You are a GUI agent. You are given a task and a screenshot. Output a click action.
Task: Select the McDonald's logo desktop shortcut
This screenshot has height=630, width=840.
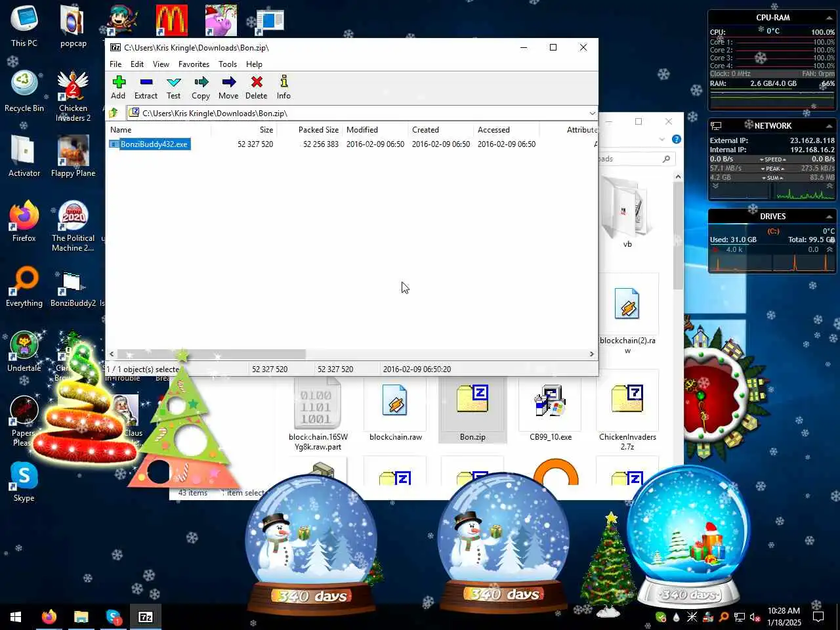pos(172,20)
